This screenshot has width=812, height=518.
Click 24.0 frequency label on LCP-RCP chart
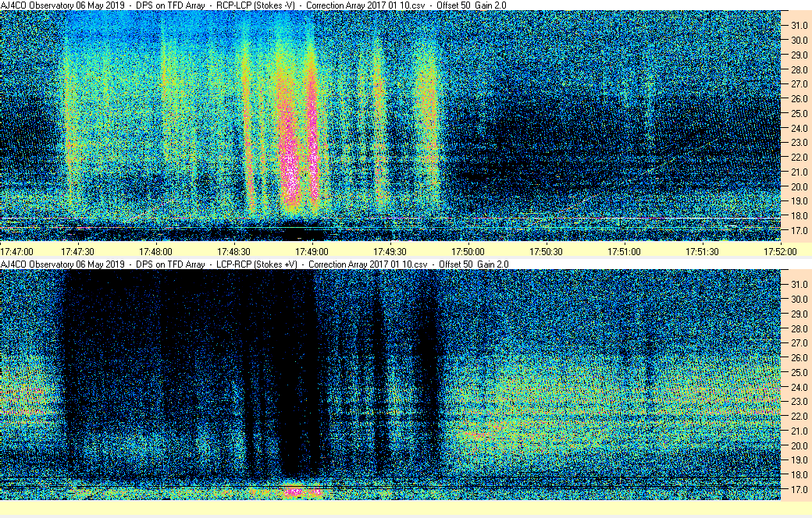[x=799, y=387]
